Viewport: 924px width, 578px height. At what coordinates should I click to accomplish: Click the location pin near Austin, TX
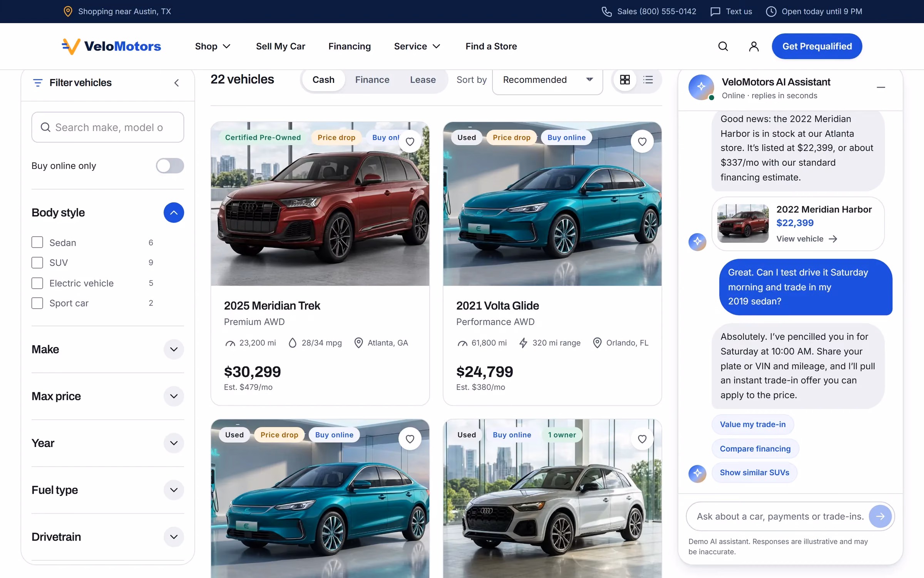[x=68, y=12]
